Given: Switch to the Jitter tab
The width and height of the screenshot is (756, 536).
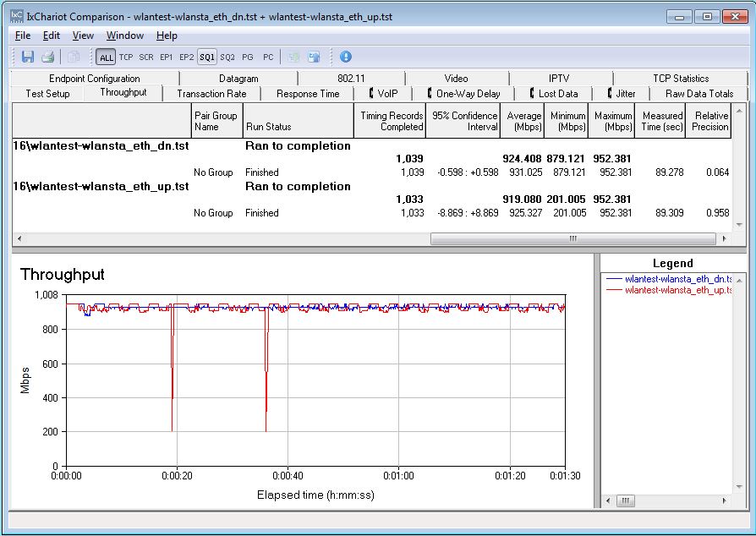Looking at the screenshot, I should (622, 94).
